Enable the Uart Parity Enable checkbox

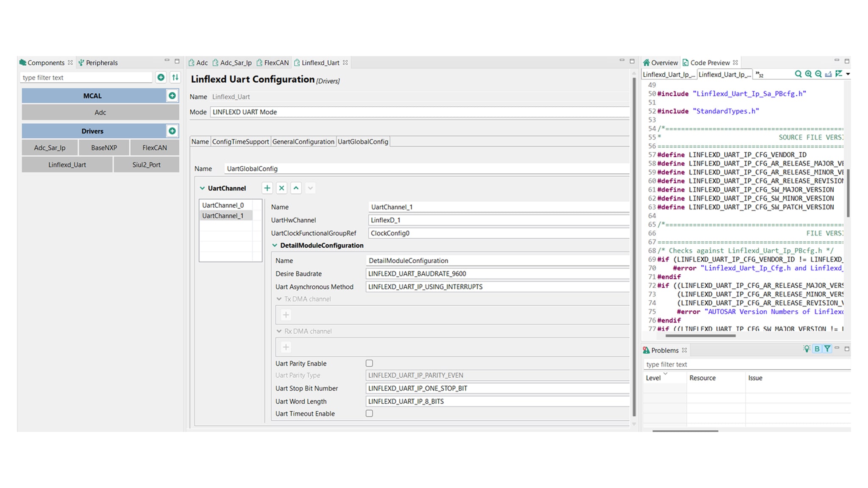(x=369, y=363)
